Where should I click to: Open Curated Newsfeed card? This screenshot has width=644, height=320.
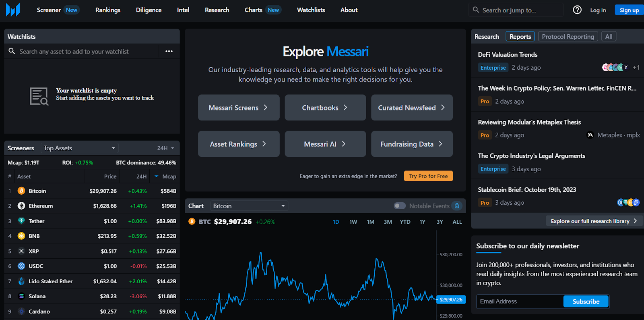point(412,108)
